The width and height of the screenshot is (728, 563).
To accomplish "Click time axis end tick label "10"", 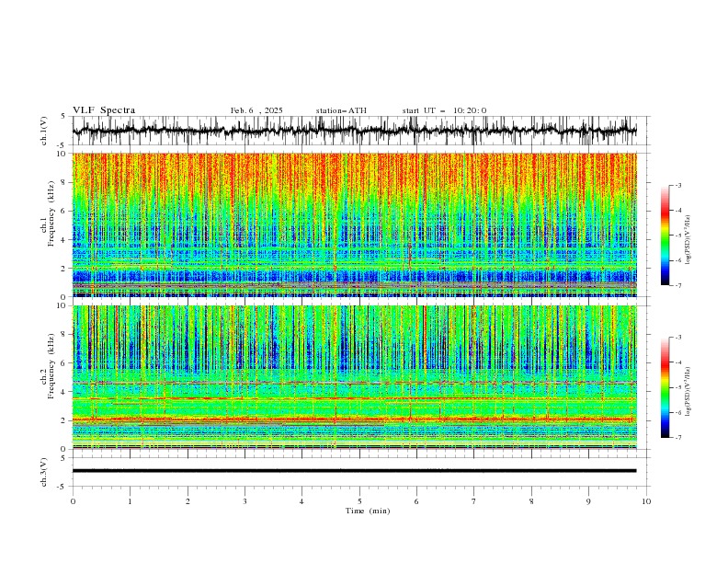I will [x=646, y=501].
